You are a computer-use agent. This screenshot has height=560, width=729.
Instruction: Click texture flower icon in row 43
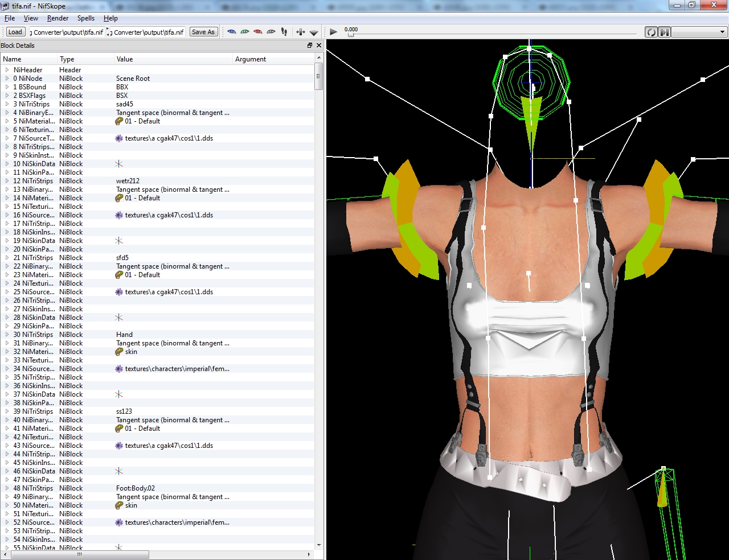[x=119, y=446]
